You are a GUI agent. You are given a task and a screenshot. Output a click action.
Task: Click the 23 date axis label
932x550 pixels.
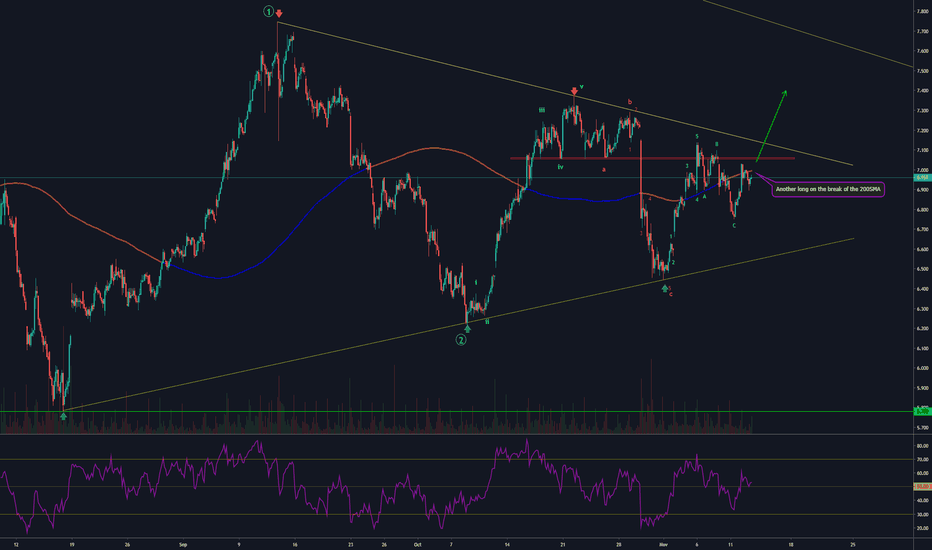(351, 544)
